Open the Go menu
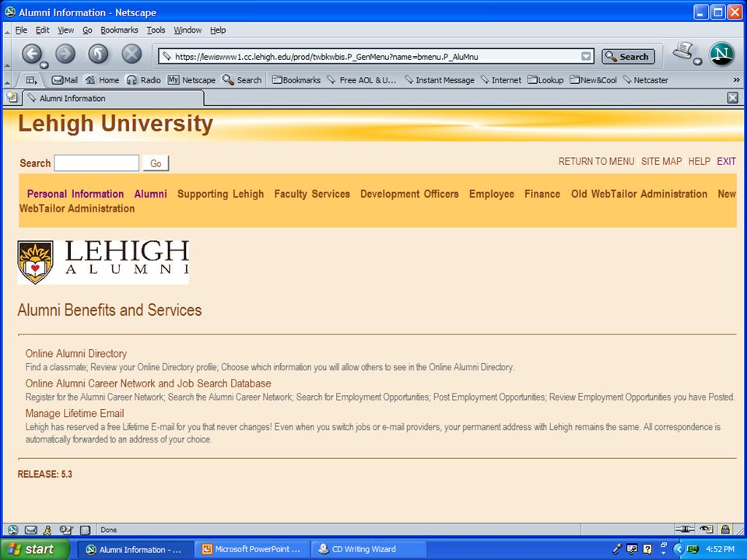The image size is (747, 560). [x=87, y=30]
